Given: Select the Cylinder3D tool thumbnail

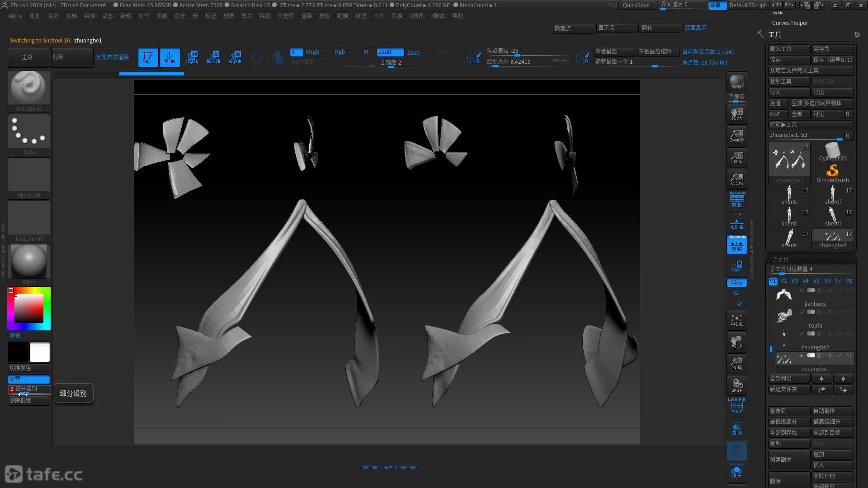Looking at the screenshot, I should click(832, 152).
